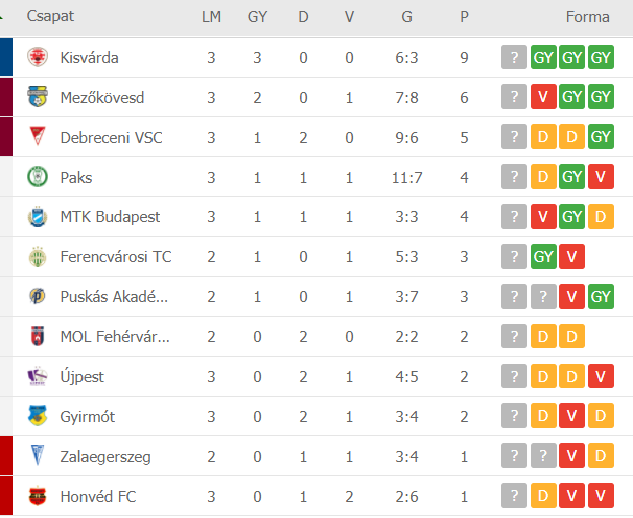Image resolution: width=633 pixels, height=518 pixels.
Task: Click the MTK Budapest team crest
Action: pyautogui.click(x=37, y=217)
